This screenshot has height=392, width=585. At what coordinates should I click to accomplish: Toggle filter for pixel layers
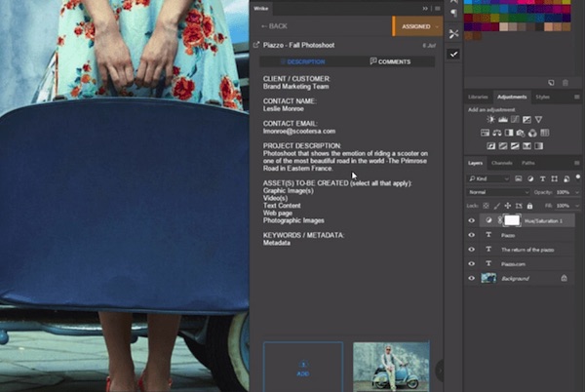pyautogui.click(x=519, y=178)
